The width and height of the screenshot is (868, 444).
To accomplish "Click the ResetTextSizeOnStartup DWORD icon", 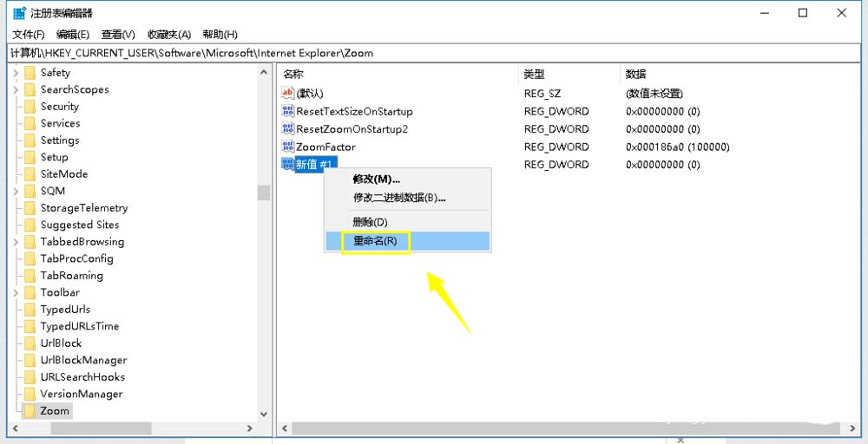I will coord(288,111).
